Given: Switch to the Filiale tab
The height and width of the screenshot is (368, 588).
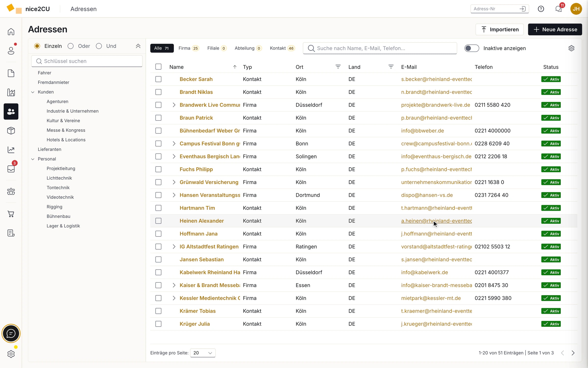Looking at the screenshot, I should point(217,48).
